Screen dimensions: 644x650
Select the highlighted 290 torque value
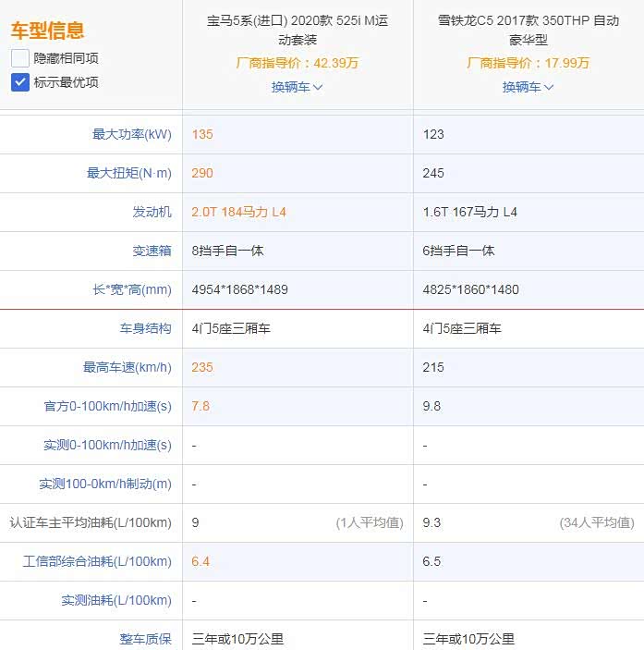point(202,173)
